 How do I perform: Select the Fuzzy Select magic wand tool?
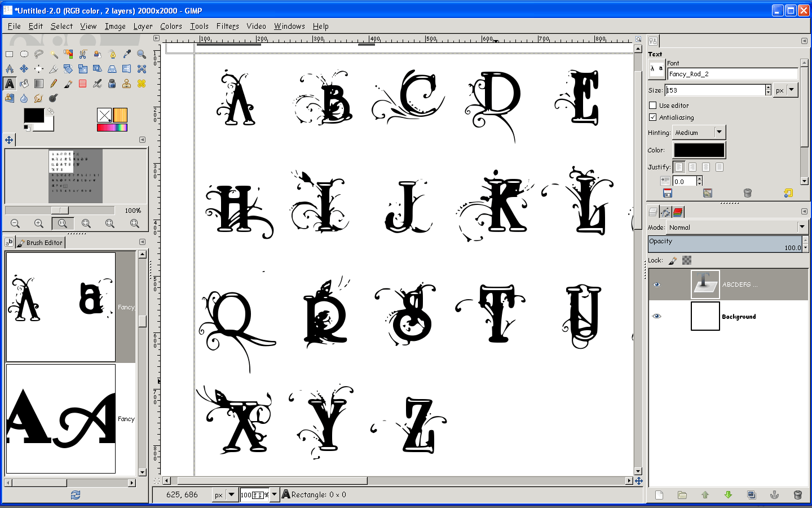click(x=54, y=54)
